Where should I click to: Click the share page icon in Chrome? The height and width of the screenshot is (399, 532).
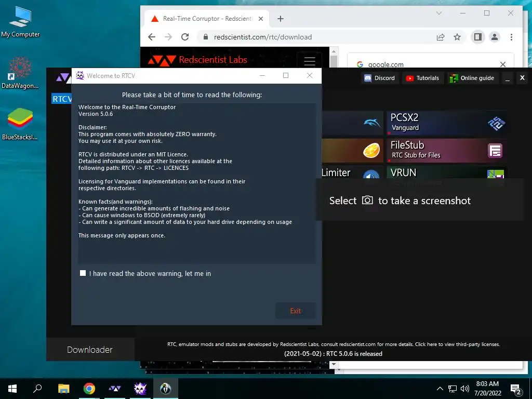(x=441, y=37)
